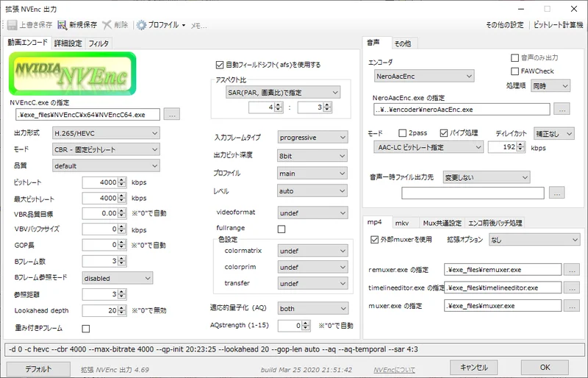Viewport: 588px width, 378px height.
Task: Enable the FAWCheck checkbox
Action: point(514,71)
